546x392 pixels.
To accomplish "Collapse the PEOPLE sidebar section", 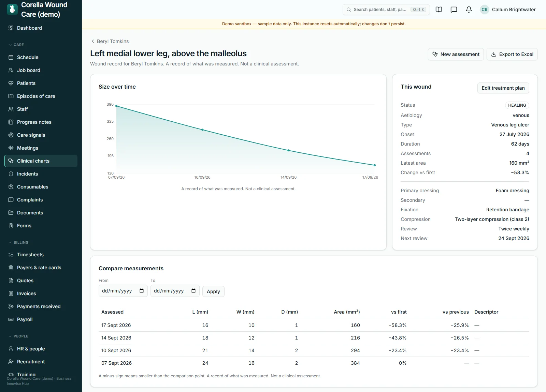I will coord(18,336).
